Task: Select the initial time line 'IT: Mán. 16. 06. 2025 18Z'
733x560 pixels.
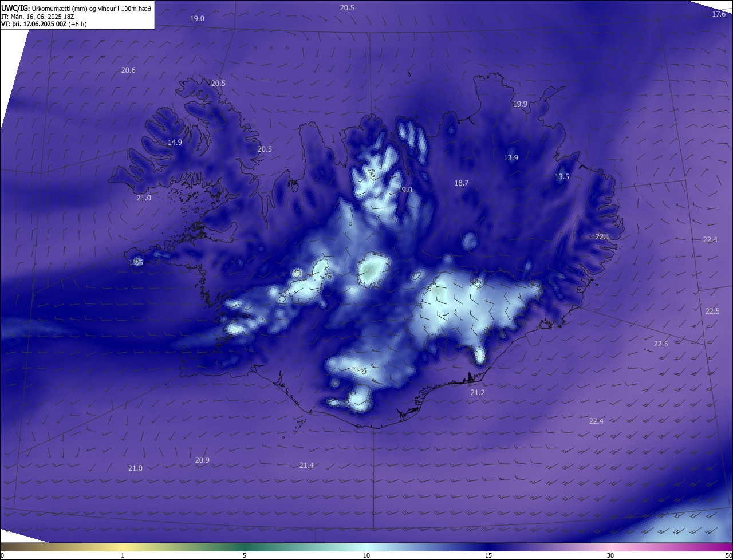Action: click(37, 17)
